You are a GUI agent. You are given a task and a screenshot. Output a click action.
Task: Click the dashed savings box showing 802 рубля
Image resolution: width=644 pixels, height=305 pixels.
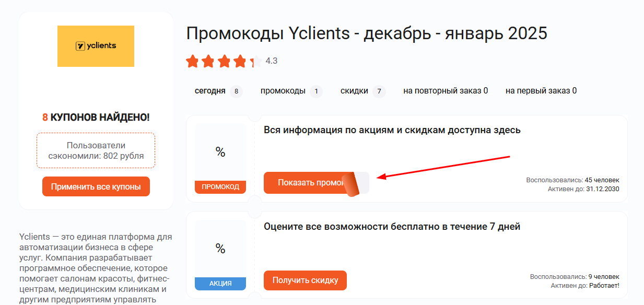96,151
